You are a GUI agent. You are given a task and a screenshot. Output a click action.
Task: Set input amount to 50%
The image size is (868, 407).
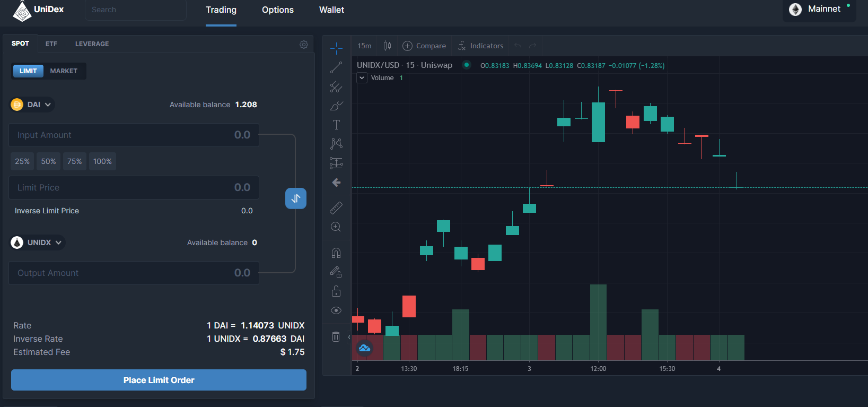tap(48, 161)
